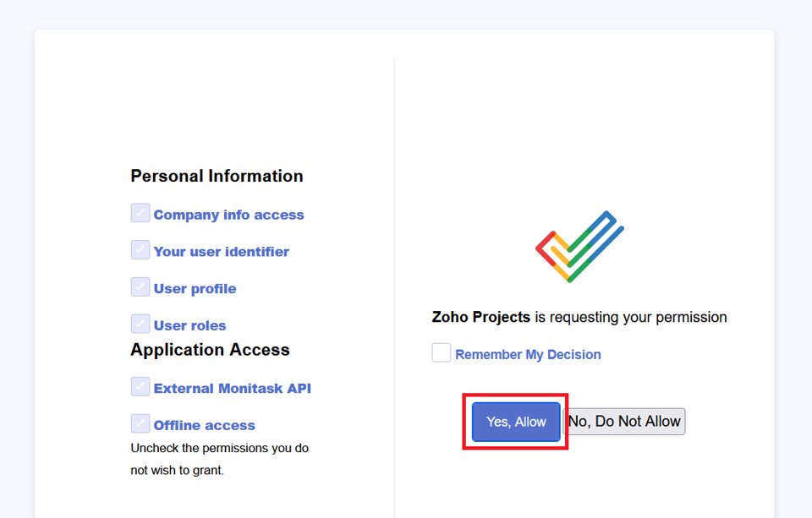Disable the User roles checkbox
Viewport: 812px width, 518px height.
[x=140, y=324]
